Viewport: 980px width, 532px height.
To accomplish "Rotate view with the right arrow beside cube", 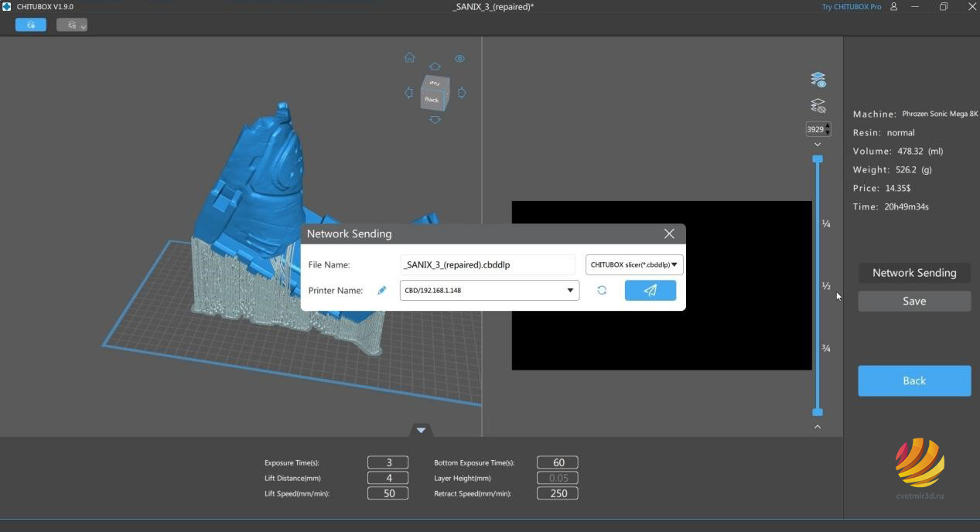I will [462, 93].
